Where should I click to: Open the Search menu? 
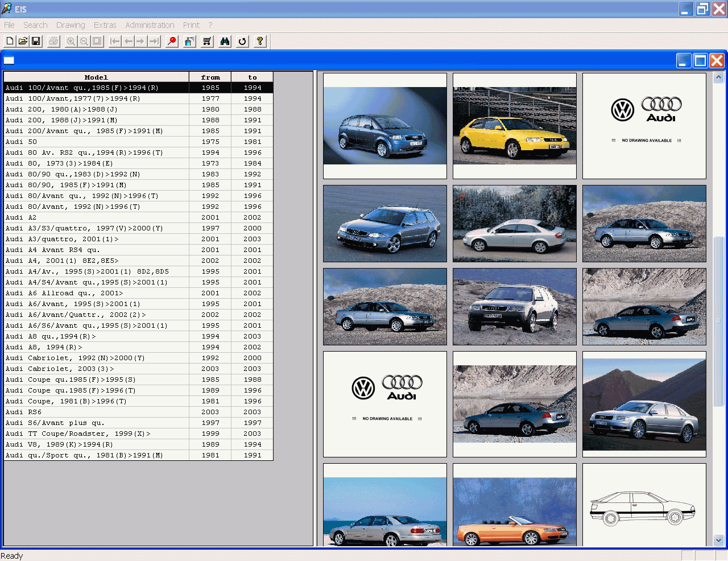click(35, 25)
